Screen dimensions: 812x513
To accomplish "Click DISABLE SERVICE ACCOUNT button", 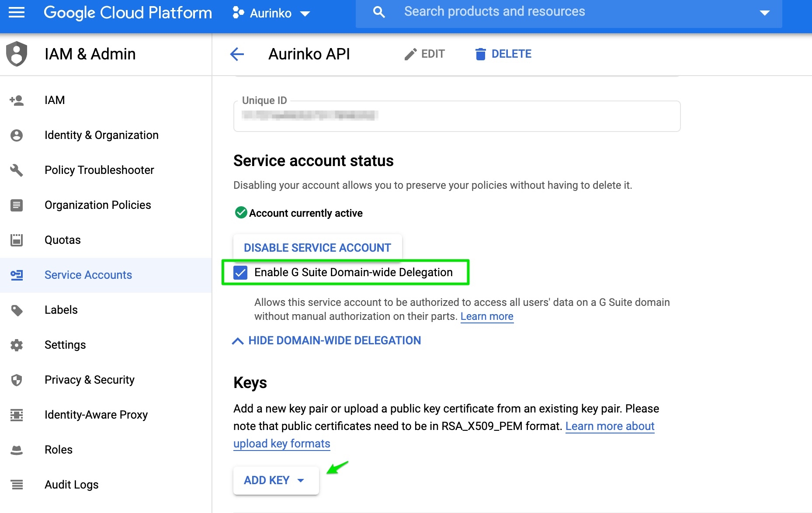I will point(317,248).
